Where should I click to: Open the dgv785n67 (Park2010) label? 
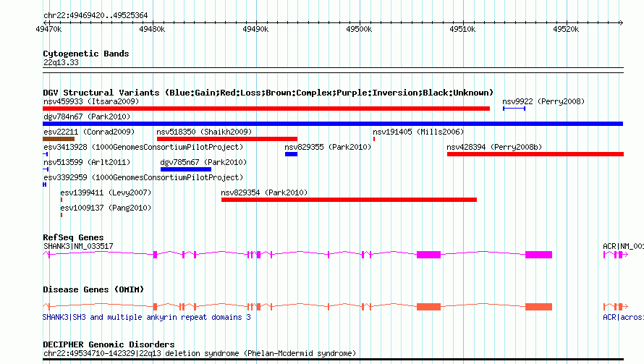coord(203,162)
